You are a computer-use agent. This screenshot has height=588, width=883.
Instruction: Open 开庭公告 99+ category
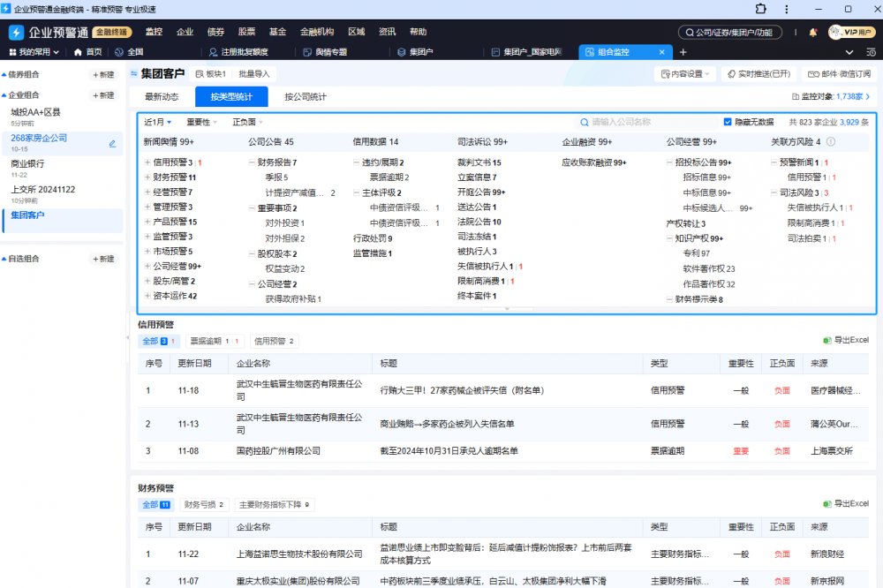click(481, 192)
